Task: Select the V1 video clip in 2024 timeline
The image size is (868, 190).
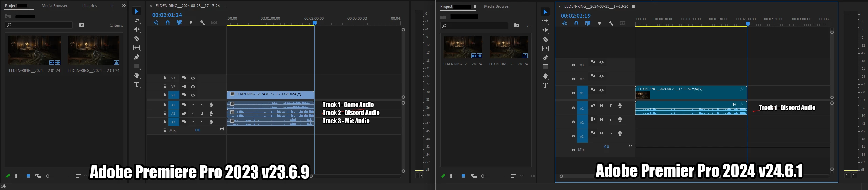Action: click(691, 93)
